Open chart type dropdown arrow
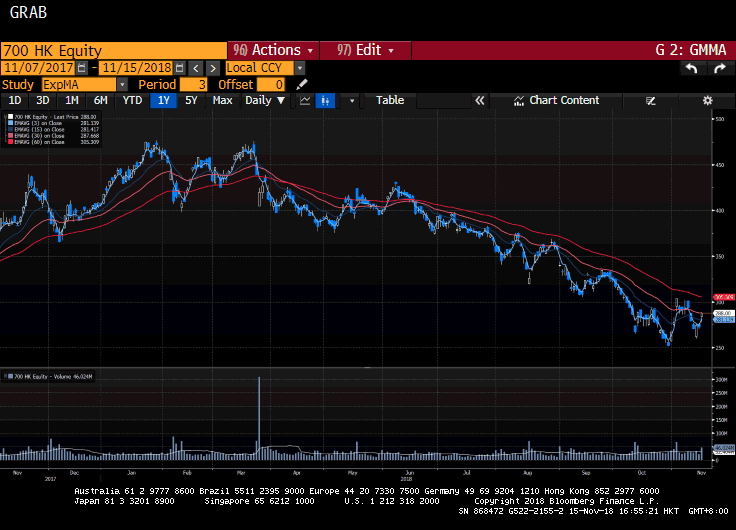Screen dimensions: 736x530 352,100
